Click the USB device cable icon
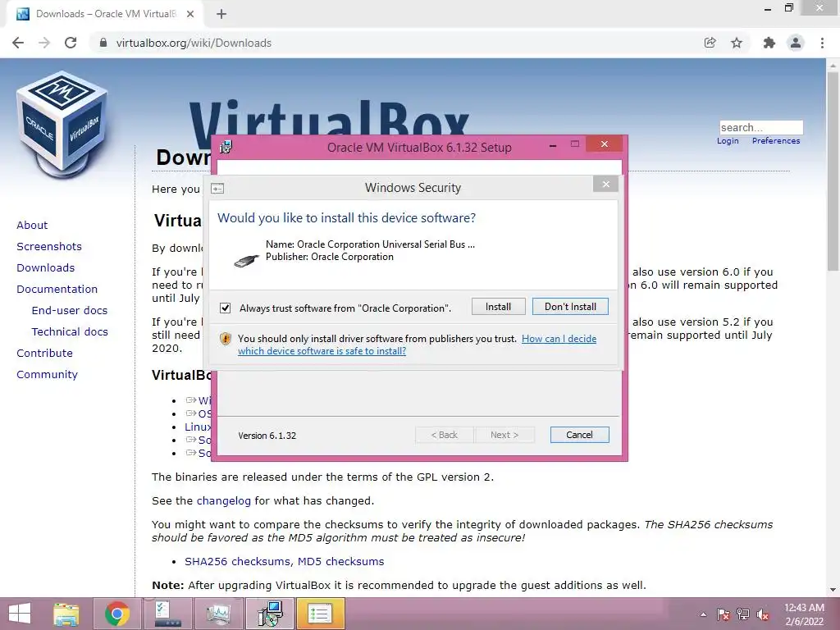This screenshot has height=630, width=840. click(246, 260)
